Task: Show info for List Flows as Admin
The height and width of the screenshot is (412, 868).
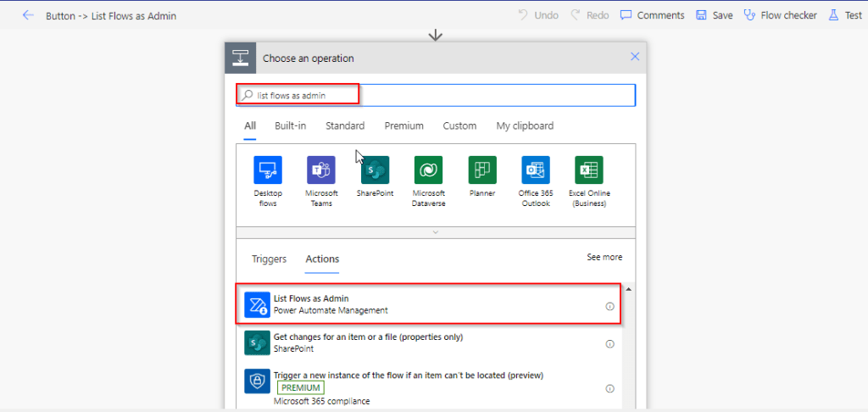Action: (x=609, y=306)
